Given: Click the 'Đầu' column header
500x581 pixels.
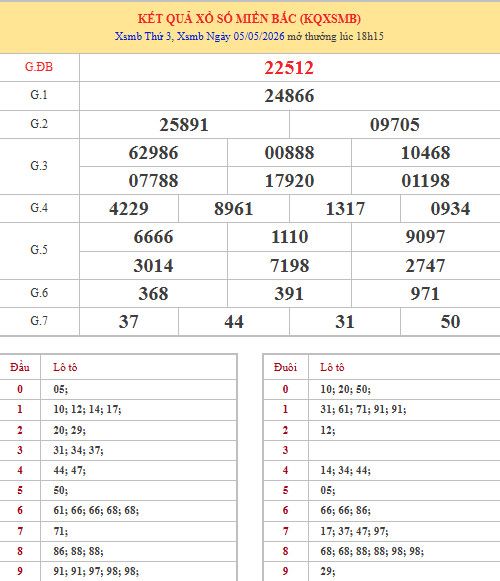Looking at the screenshot, I should click(20, 367).
